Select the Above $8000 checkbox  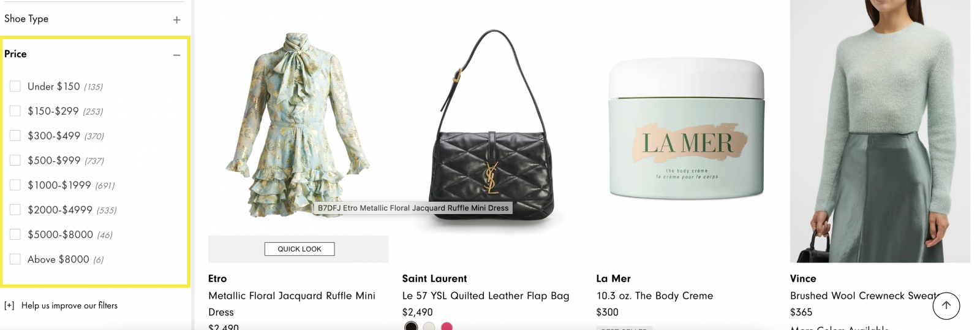[15, 259]
